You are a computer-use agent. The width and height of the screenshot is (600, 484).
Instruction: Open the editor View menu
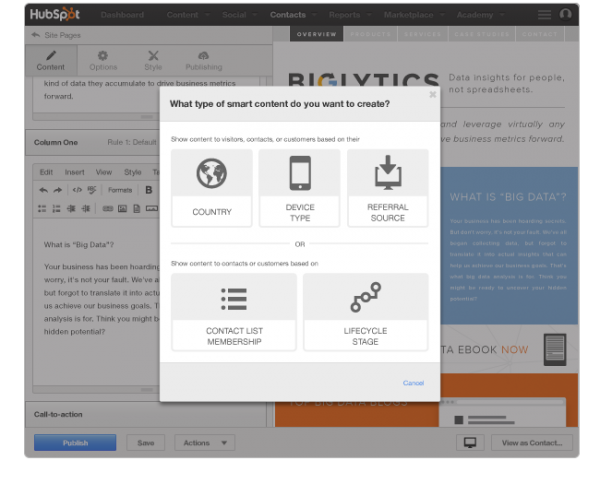(x=104, y=172)
